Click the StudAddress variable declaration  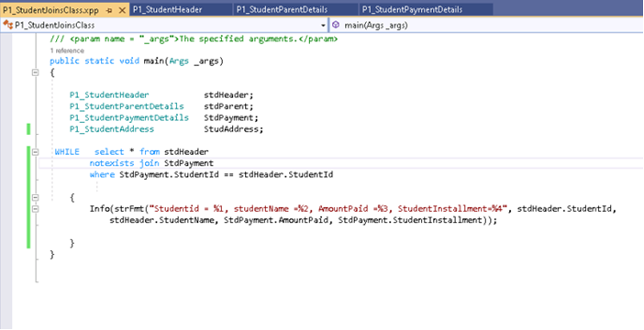point(233,129)
